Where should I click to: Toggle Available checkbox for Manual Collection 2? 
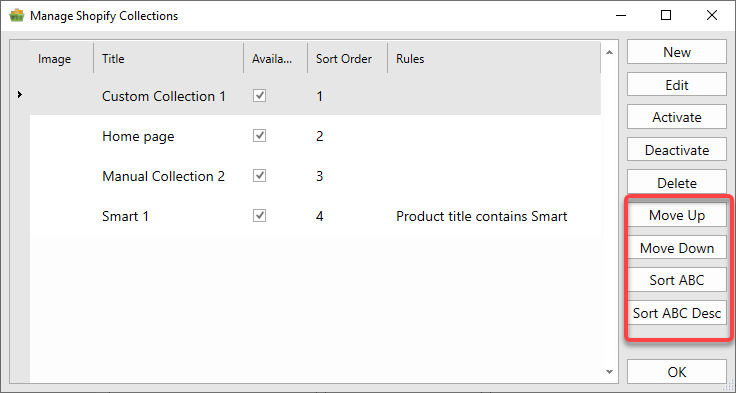[x=260, y=176]
